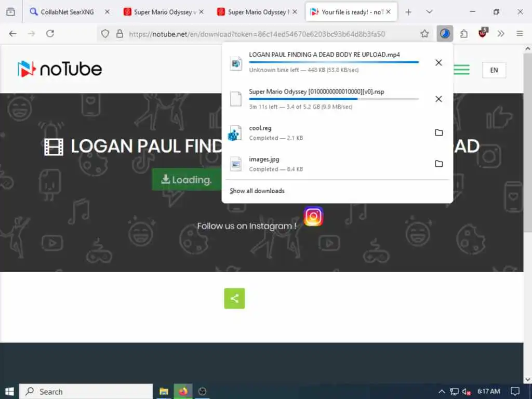The image size is (532, 399).
Task: Bookmark this page with the star
Action: [424, 34]
